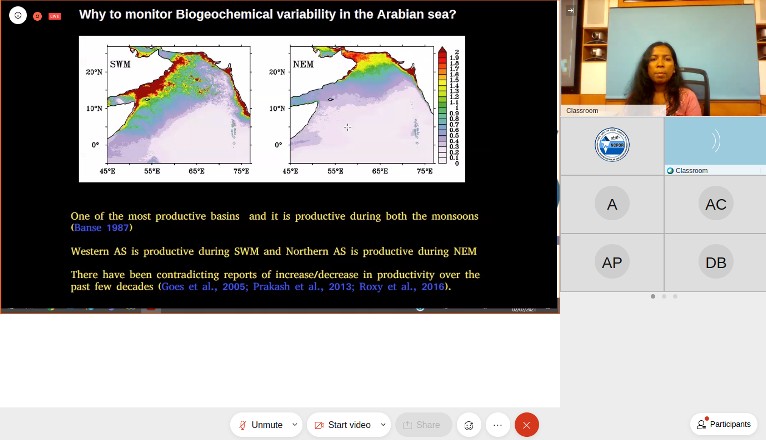Click the Prakash et al., 2013 citation
The width and height of the screenshot is (766, 440).
tap(303, 287)
